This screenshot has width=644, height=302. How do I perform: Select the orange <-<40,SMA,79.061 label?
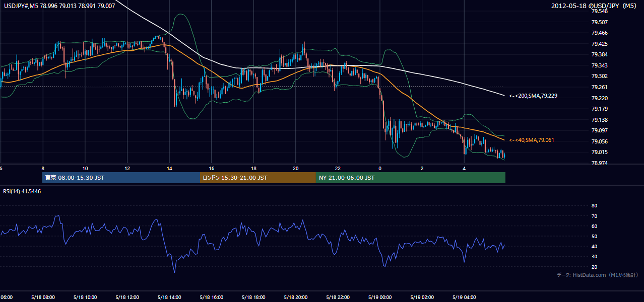[532, 140]
